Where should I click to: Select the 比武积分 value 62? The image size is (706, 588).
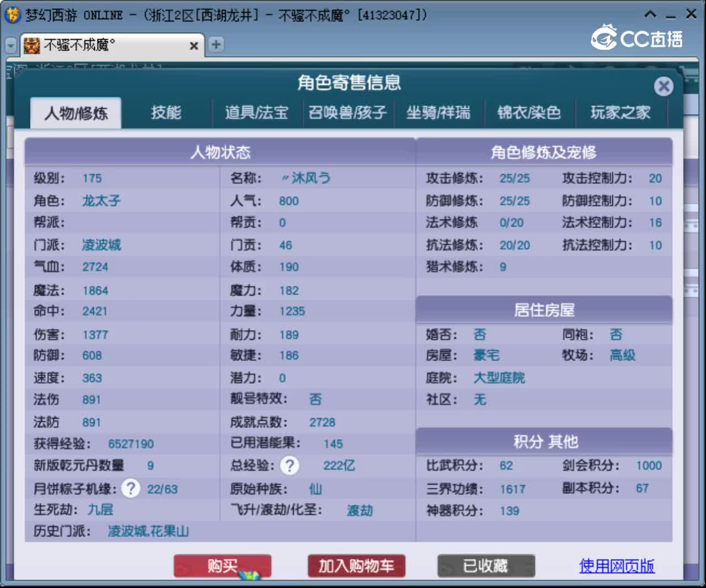(506, 466)
